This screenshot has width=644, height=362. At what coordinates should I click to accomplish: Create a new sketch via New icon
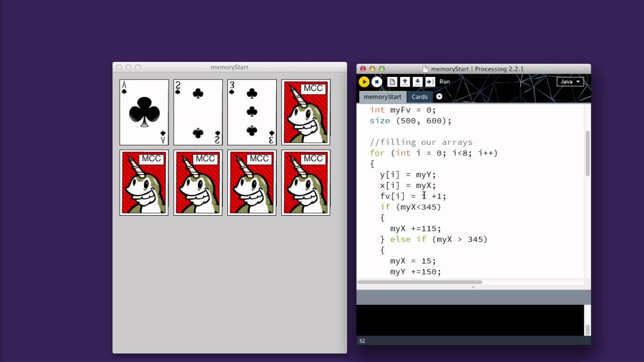pyautogui.click(x=392, y=81)
